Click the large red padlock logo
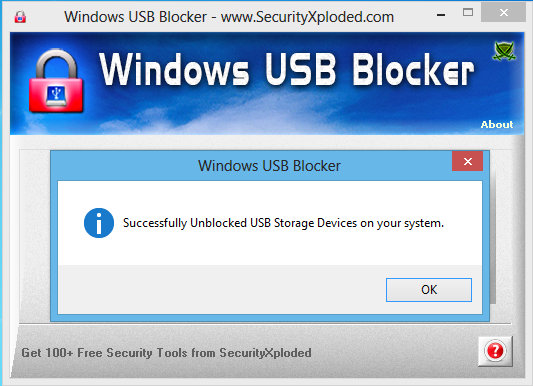533x386 pixels. tap(56, 81)
